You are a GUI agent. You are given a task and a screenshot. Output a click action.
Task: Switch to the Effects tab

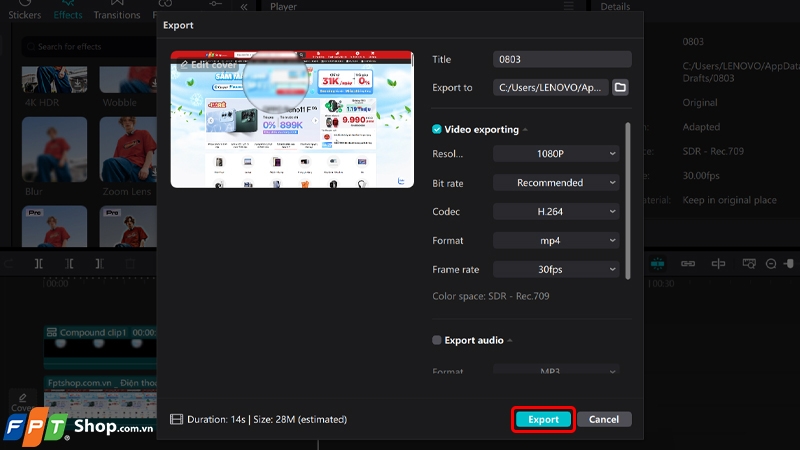68,10
